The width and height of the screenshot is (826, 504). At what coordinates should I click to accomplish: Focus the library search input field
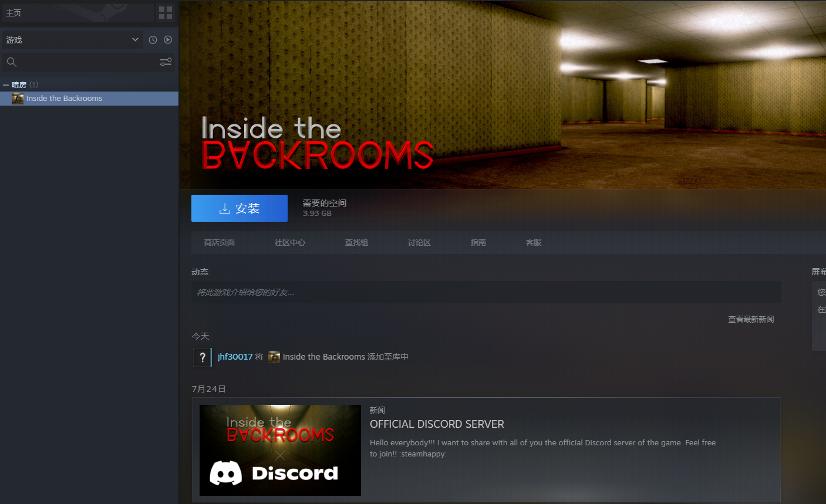88,62
